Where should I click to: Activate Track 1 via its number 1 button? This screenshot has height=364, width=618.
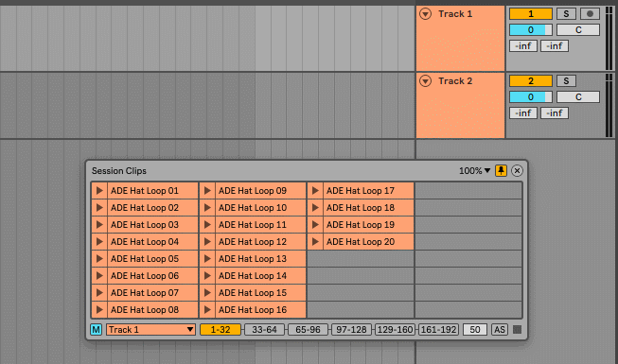pyautogui.click(x=531, y=14)
